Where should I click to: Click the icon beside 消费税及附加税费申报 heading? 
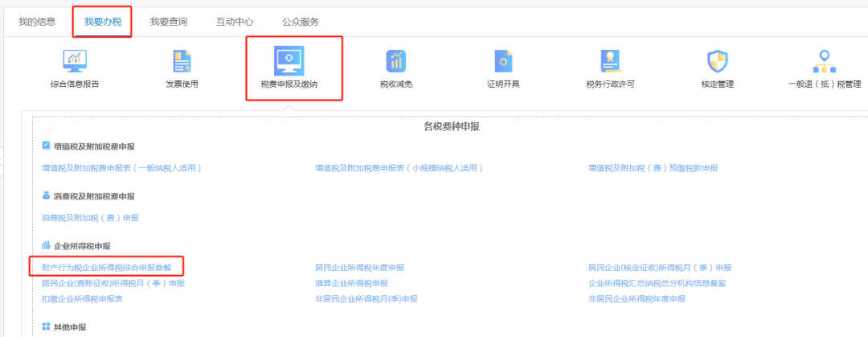point(46,196)
